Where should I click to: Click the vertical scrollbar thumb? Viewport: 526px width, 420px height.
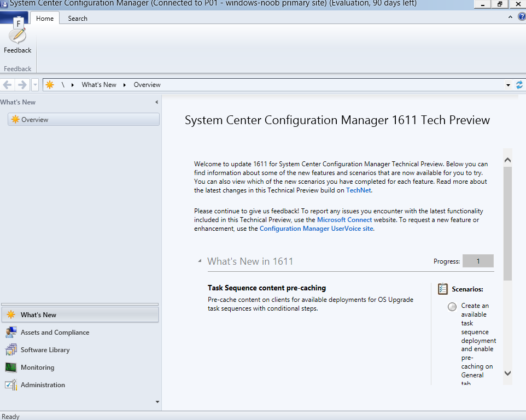(x=507, y=223)
